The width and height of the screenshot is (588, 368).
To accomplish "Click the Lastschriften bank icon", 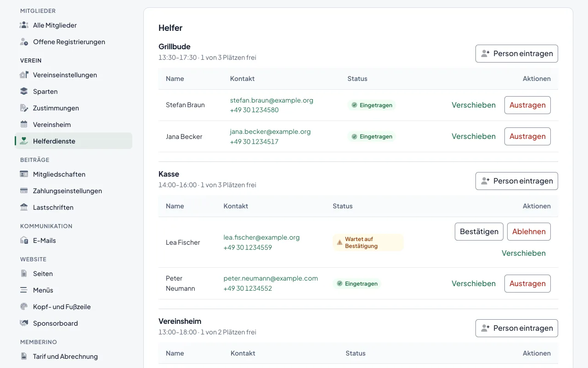I will click(24, 207).
